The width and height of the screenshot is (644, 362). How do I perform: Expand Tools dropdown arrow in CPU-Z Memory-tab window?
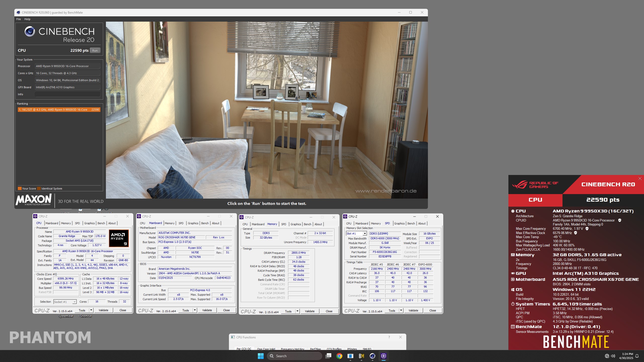click(x=297, y=311)
